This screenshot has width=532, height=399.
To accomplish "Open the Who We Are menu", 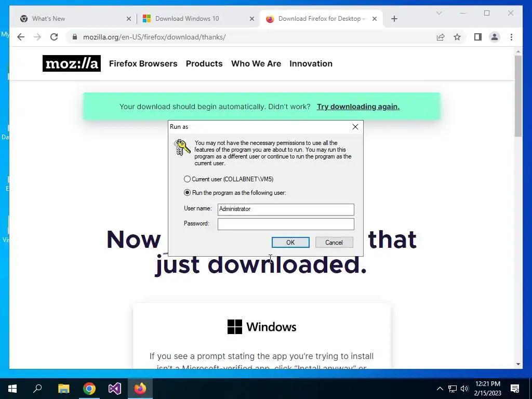I will pos(256,63).
